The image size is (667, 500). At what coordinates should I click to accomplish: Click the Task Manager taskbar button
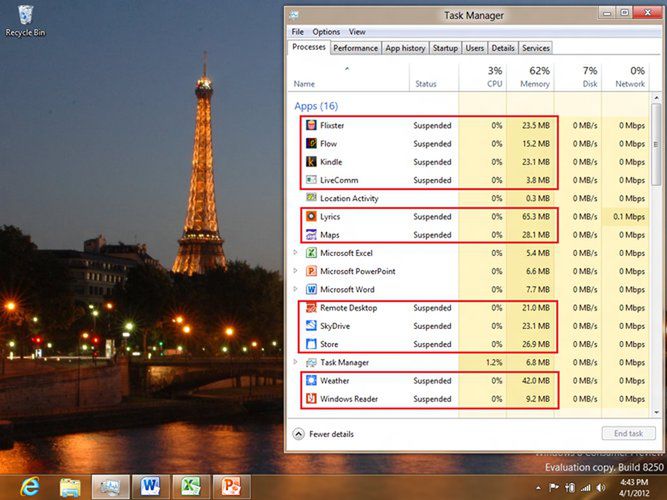click(x=110, y=488)
